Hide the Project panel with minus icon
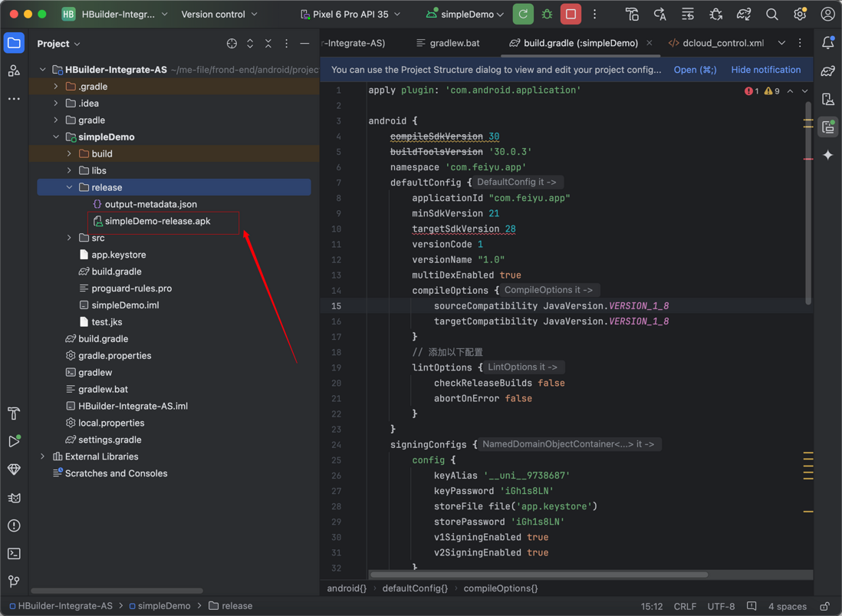This screenshot has height=616, width=842. [x=304, y=44]
